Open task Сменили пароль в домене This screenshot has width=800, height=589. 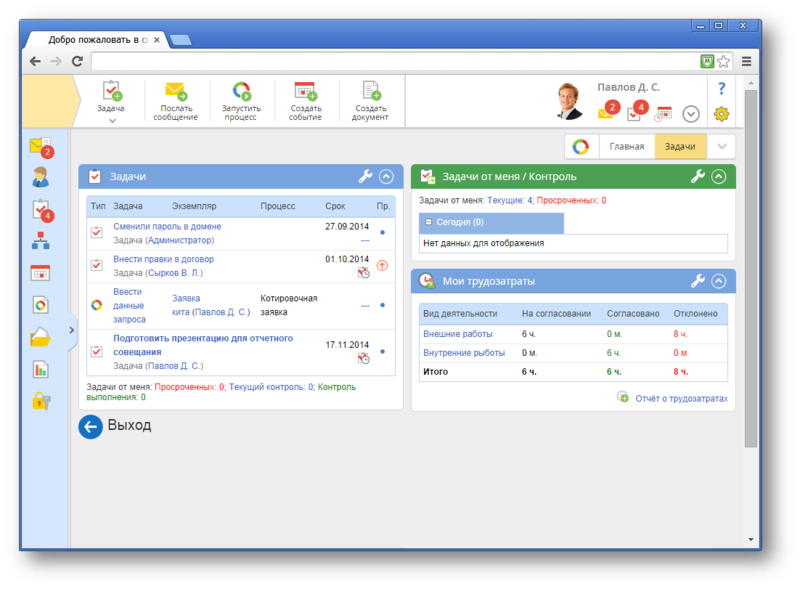pos(167,227)
